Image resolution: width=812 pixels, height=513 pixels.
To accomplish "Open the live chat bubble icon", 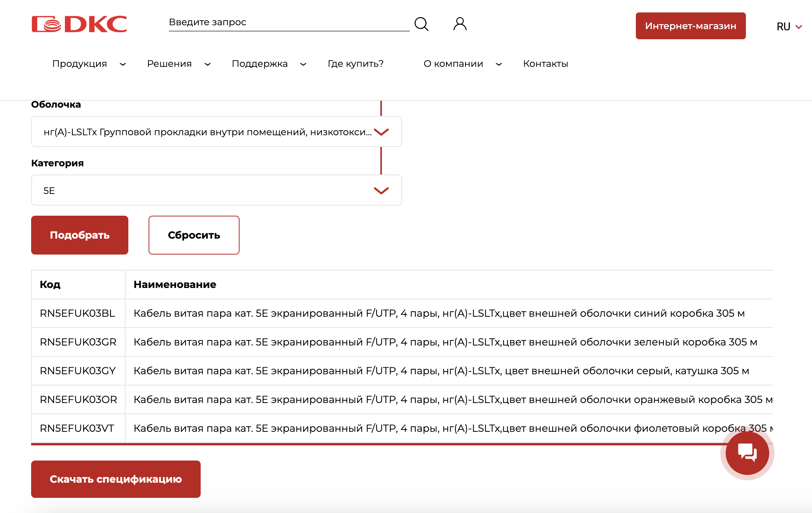I will (747, 453).
